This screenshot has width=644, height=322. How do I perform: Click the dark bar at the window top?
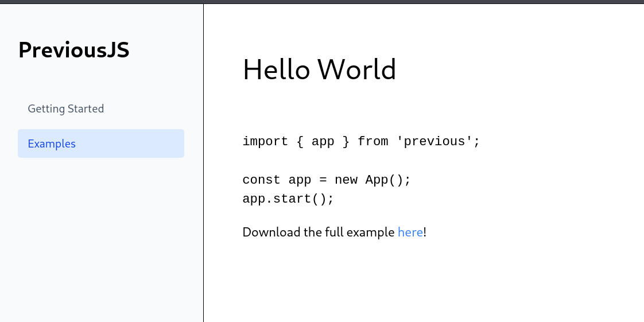point(321,2)
